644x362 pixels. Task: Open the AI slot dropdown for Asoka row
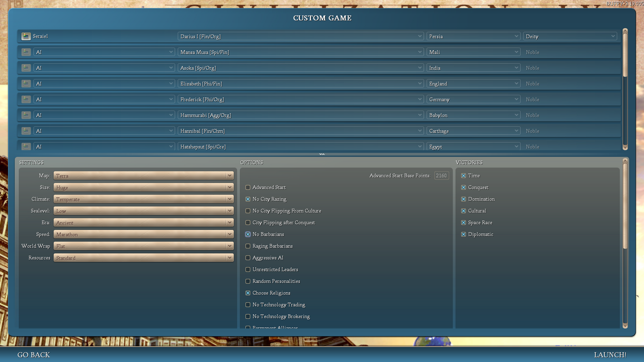tap(104, 68)
